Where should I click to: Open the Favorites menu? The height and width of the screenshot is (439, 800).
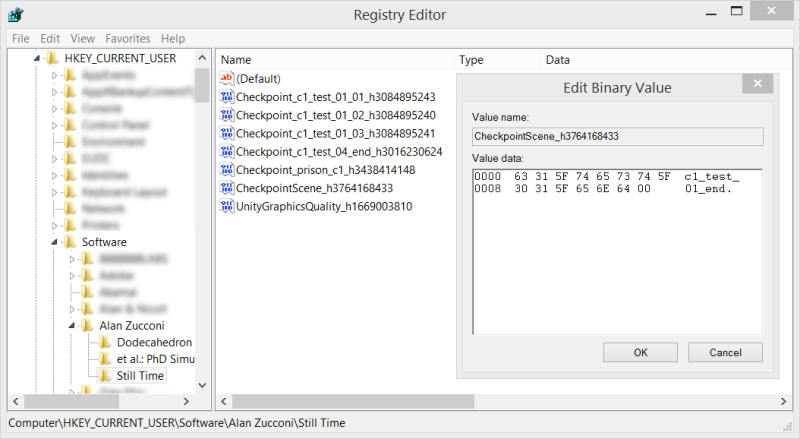(127, 38)
